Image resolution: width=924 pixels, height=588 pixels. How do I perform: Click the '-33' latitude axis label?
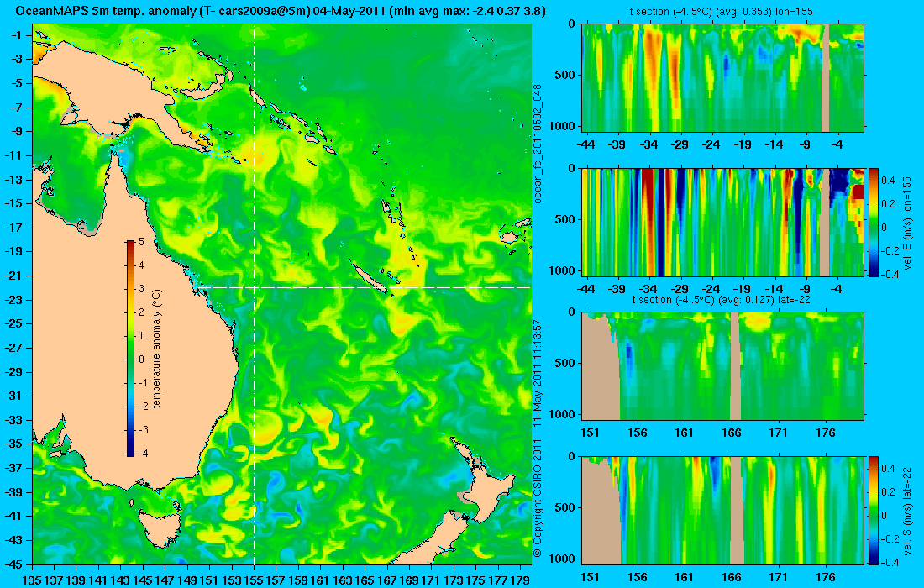[15, 419]
